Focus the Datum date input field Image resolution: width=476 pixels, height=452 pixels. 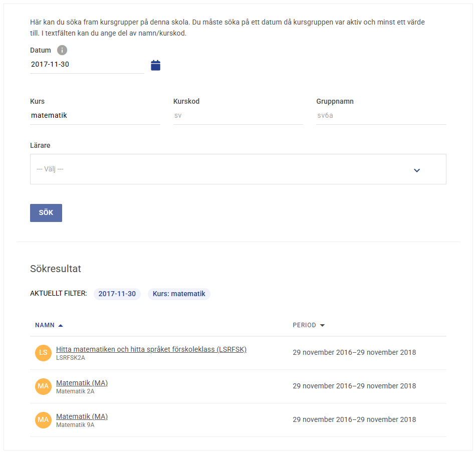[x=87, y=64]
